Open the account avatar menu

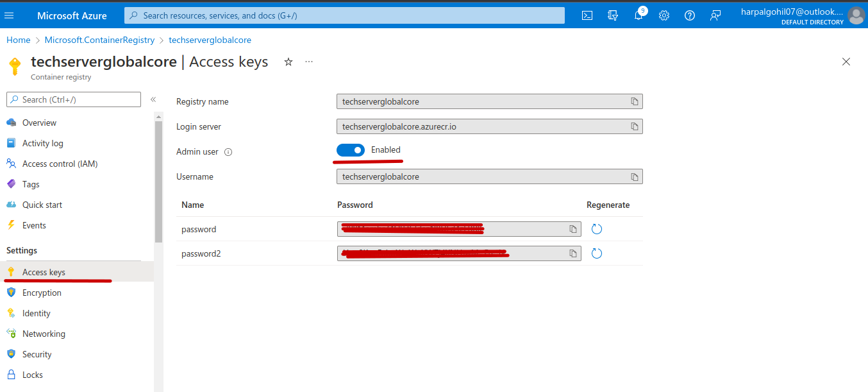click(856, 15)
